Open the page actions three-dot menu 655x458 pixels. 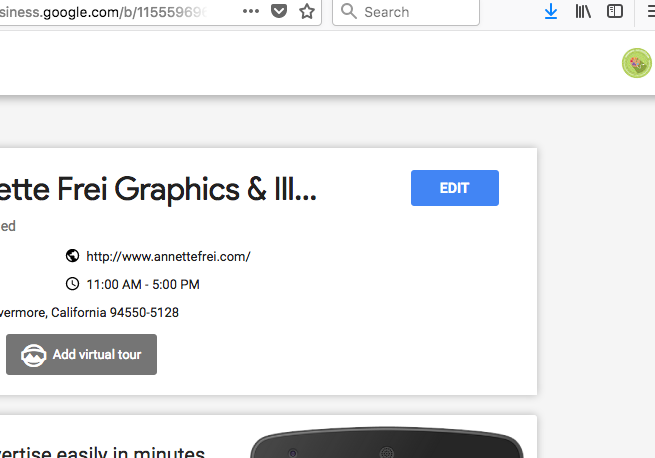tap(251, 11)
